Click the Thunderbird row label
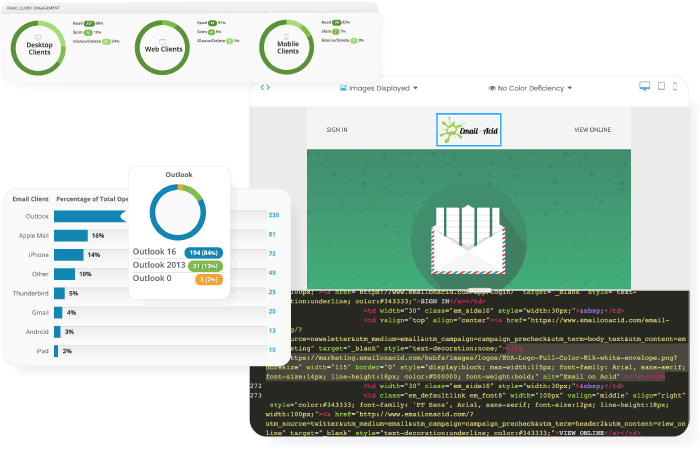 (x=30, y=293)
